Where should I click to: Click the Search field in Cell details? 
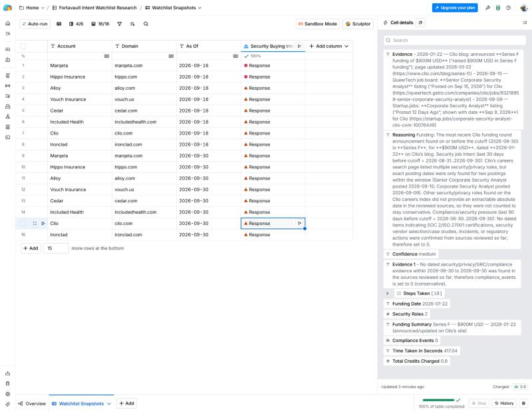[455, 41]
